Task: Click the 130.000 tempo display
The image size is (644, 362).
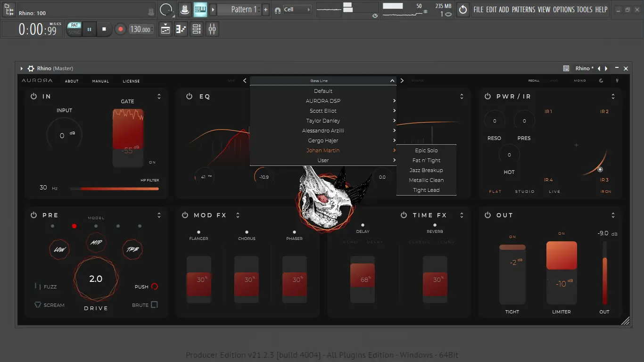Action: 140,29
